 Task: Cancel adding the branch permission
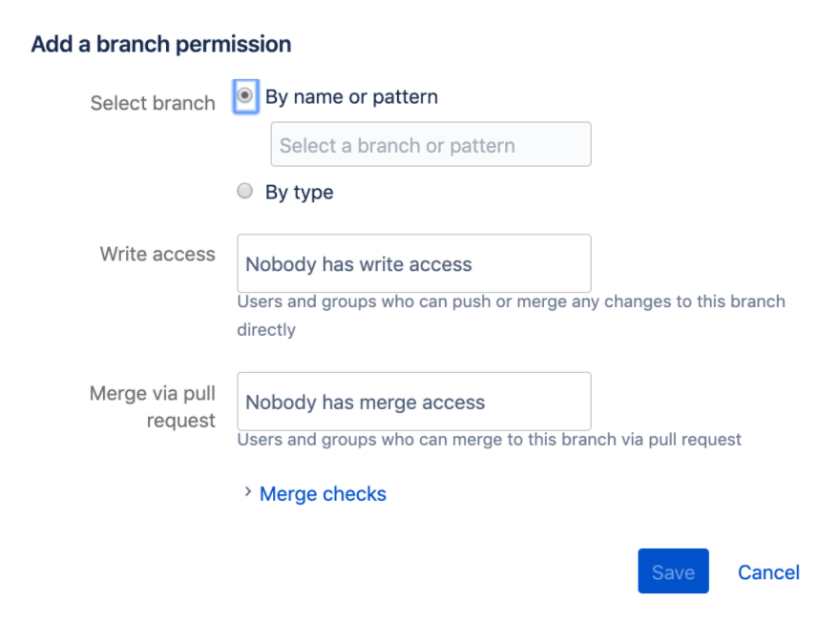768,572
